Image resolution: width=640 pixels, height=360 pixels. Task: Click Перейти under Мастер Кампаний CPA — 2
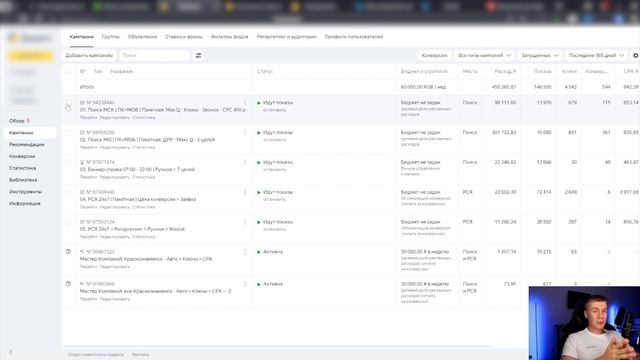88,299
